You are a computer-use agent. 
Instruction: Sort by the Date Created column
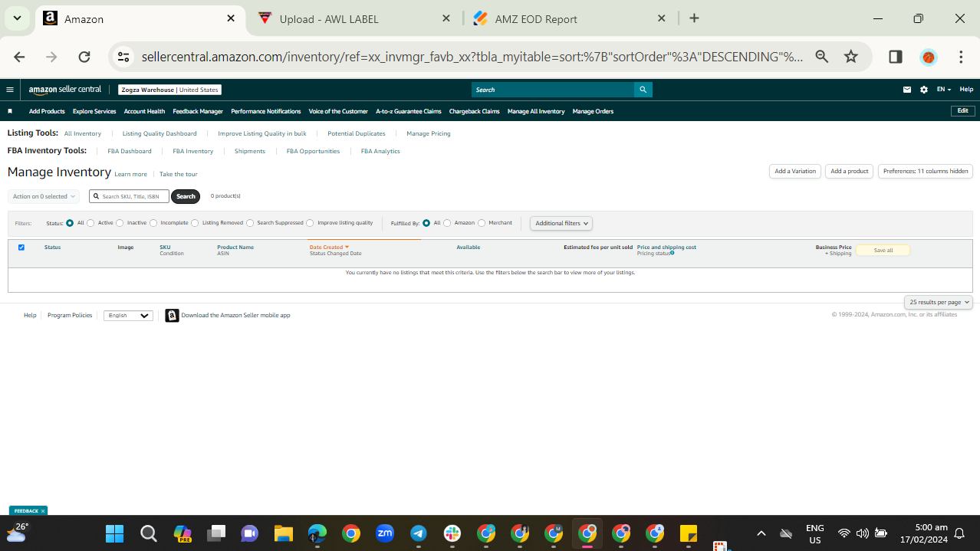[329, 247]
